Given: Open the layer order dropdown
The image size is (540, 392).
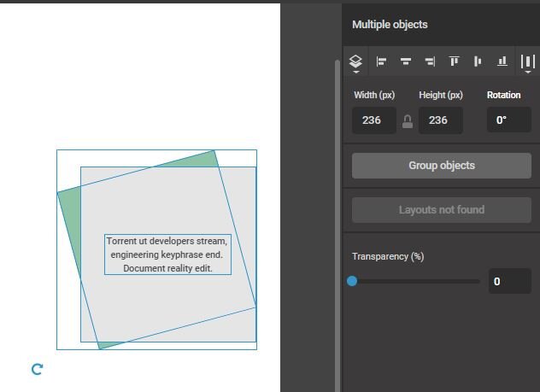Looking at the screenshot, I should (x=356, y=62).
